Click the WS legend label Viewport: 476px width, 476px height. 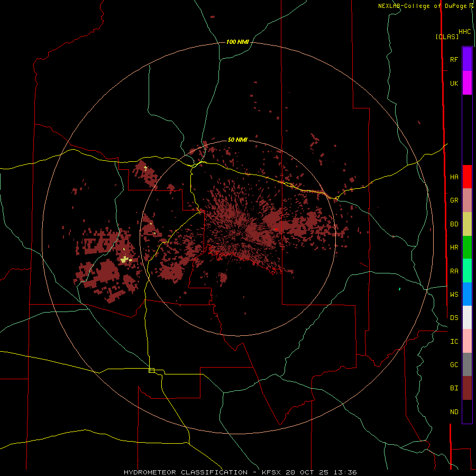pyautogui.click(x=454, y=294)
